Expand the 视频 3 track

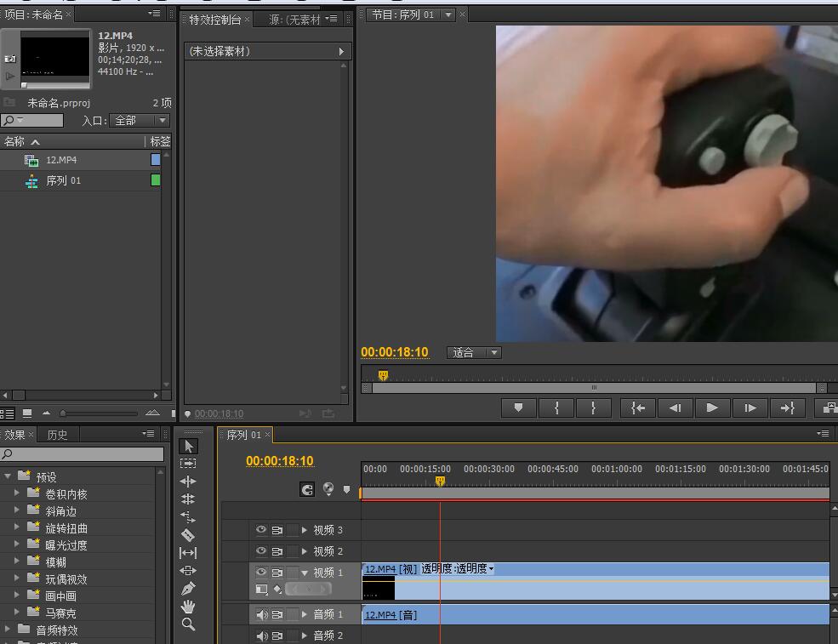(x=304, y=530)
